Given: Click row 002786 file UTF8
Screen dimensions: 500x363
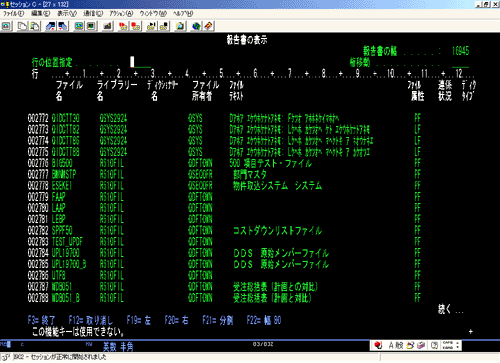Looking at the screenshot, I should pyautogui.click(x=59, y=275).
